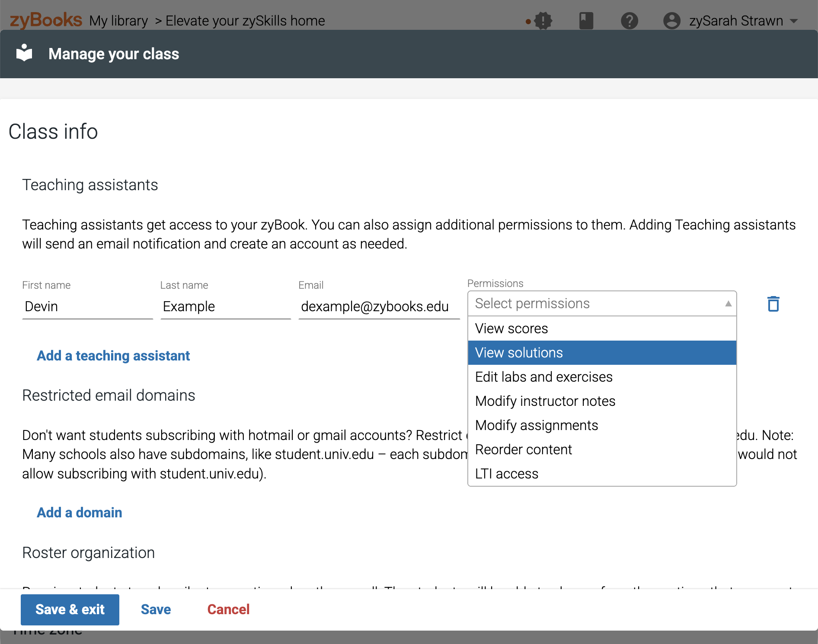Click First name field containing Devin

pos(87,306)
